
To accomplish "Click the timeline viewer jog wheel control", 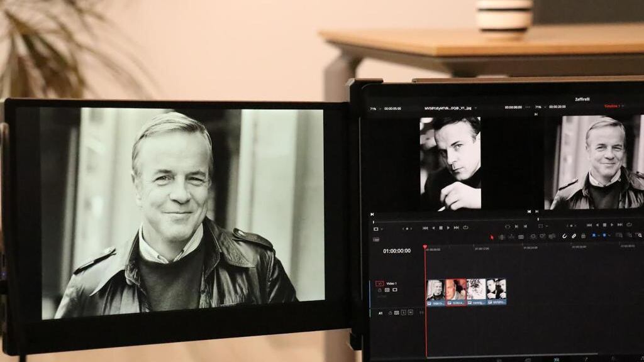I will [571, 226].
